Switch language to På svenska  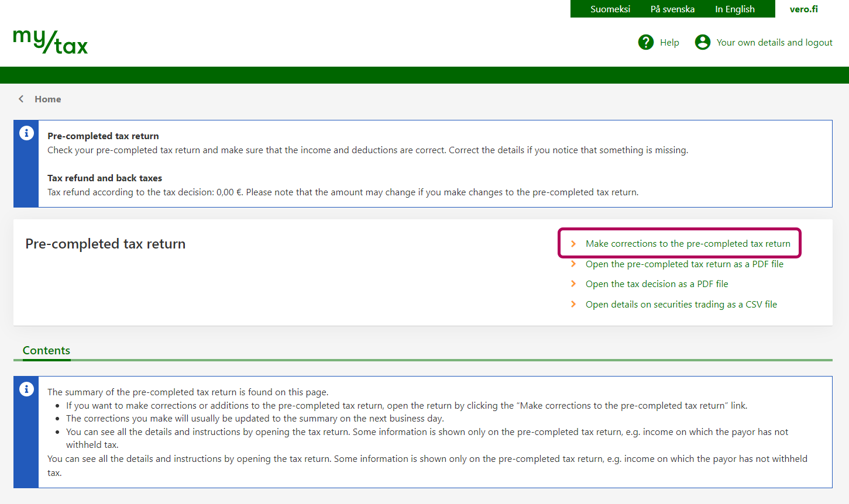click(672, 9)
